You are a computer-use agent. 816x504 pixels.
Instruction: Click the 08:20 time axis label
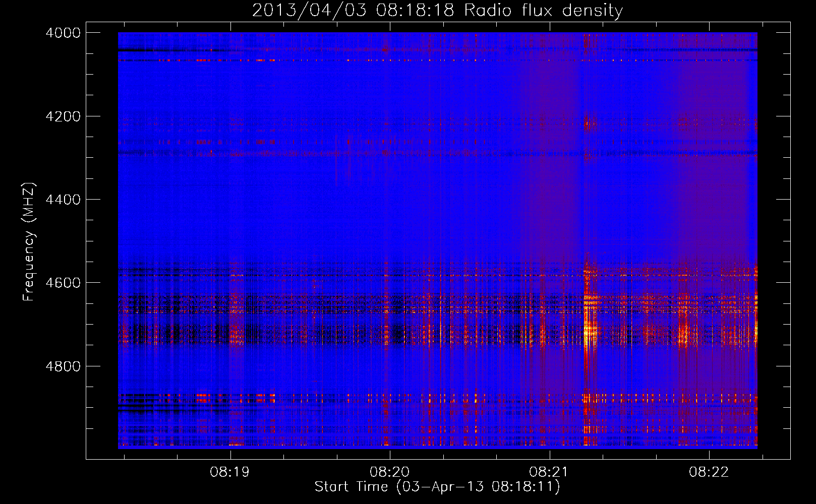point(390,472)
